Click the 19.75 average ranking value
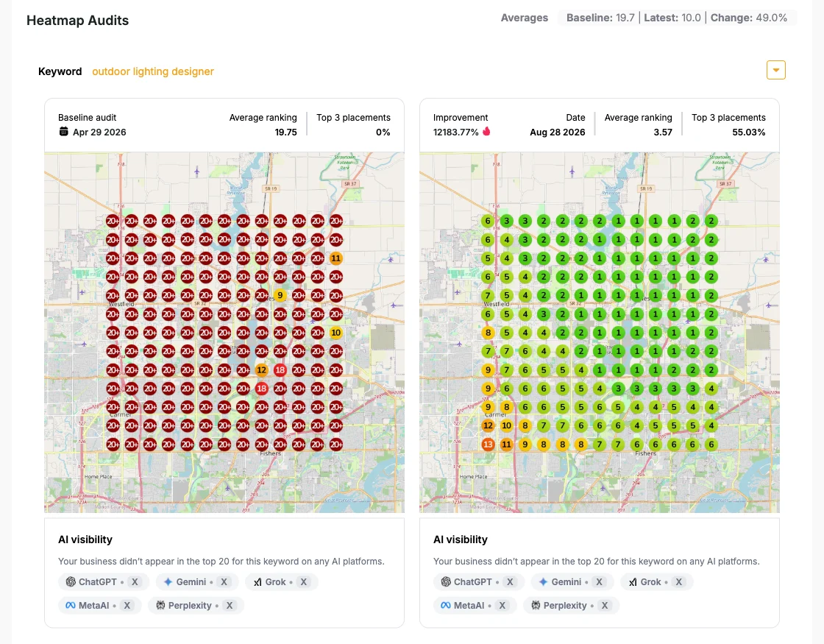824x644 pixels. [x=286, y=132]
